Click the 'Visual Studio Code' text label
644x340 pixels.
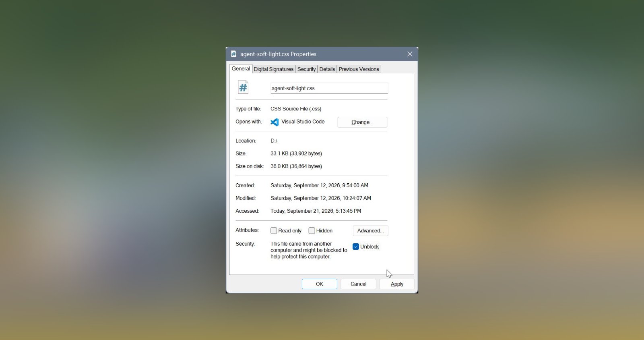point(303,122)
